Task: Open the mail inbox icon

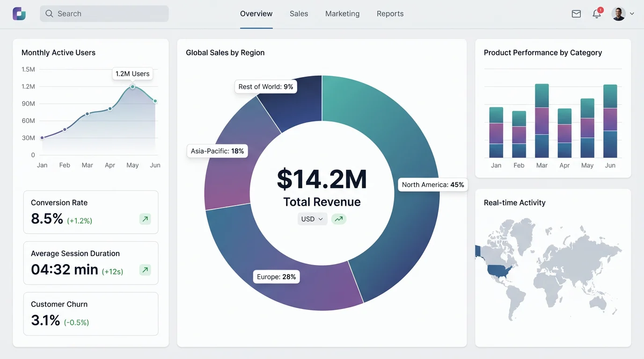Action: (576, 14)
